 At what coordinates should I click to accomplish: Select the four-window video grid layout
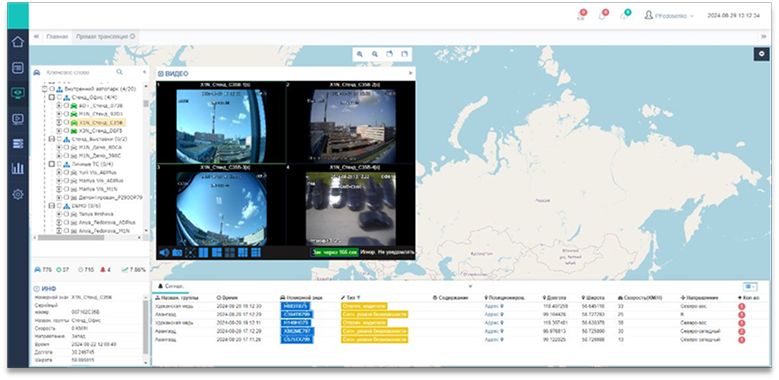click(x=230, y=252)
